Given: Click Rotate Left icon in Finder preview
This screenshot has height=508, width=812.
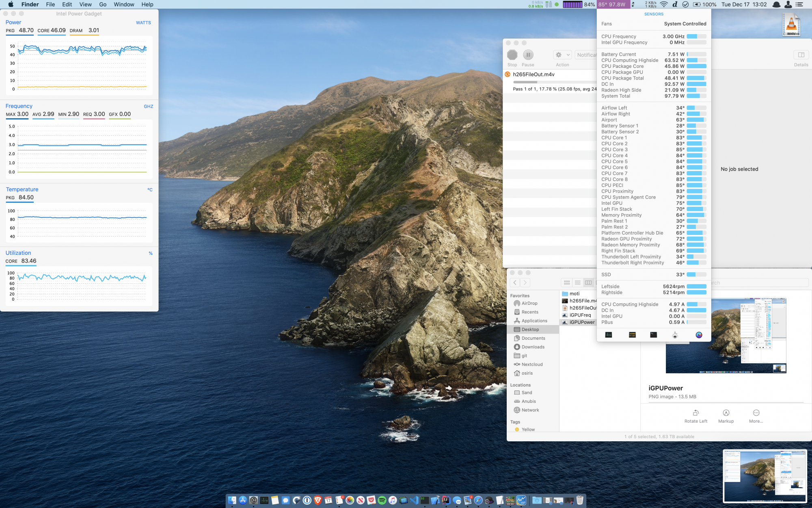Looking at the screenshot, I should click(695, 413).
